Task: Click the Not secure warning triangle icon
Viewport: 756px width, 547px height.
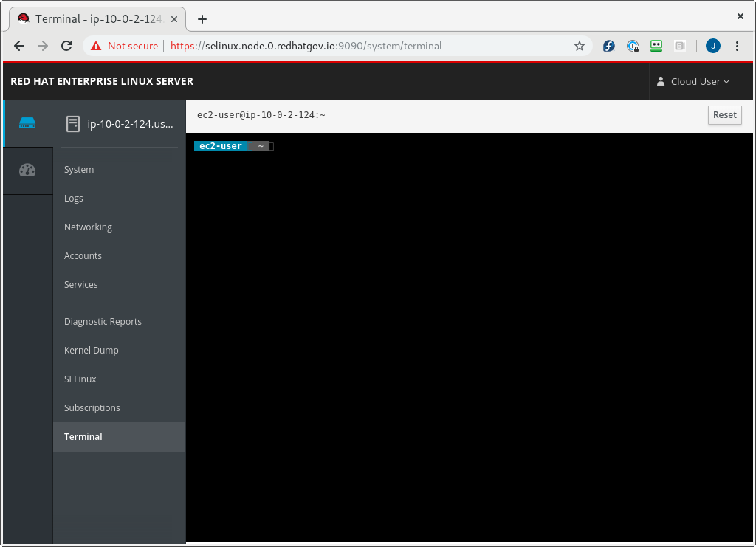Action: tap(96, 46)
